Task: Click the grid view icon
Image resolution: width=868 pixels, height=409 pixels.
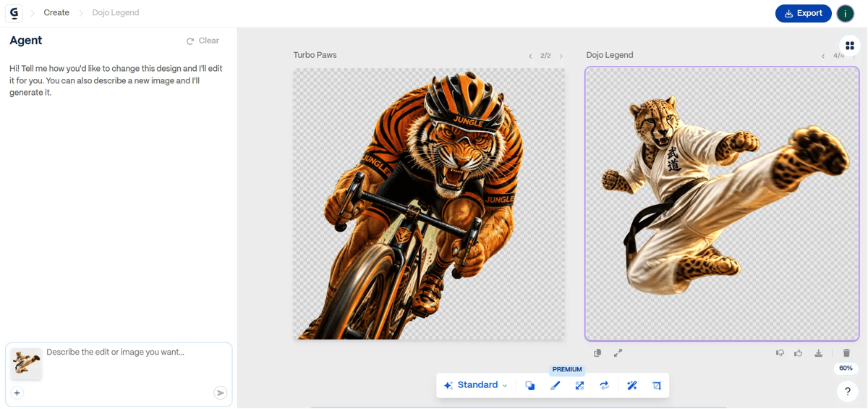Action: pyautogui.click(x=850, y=46)
